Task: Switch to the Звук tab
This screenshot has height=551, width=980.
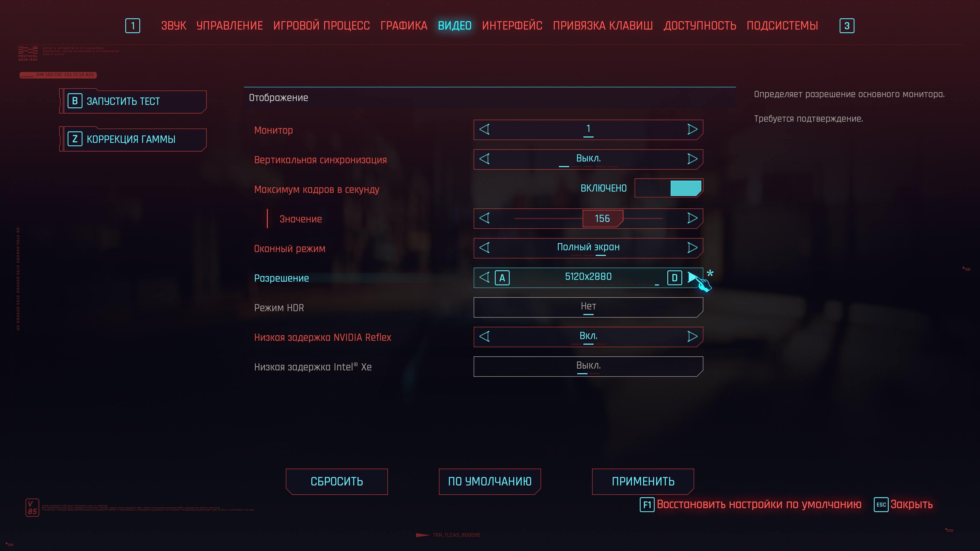Action: (x=174, y=26)
